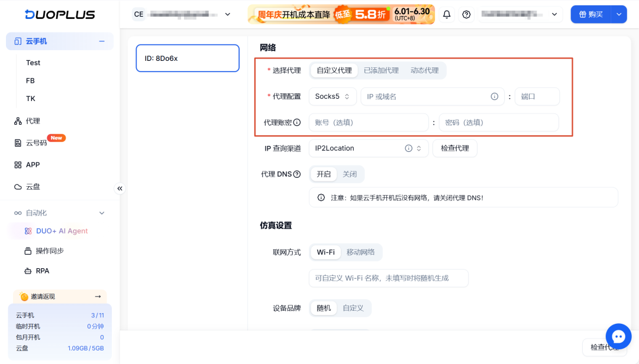Click 检查代理 button in bottom bar
The image size is (639, 364).
(604, 347)
